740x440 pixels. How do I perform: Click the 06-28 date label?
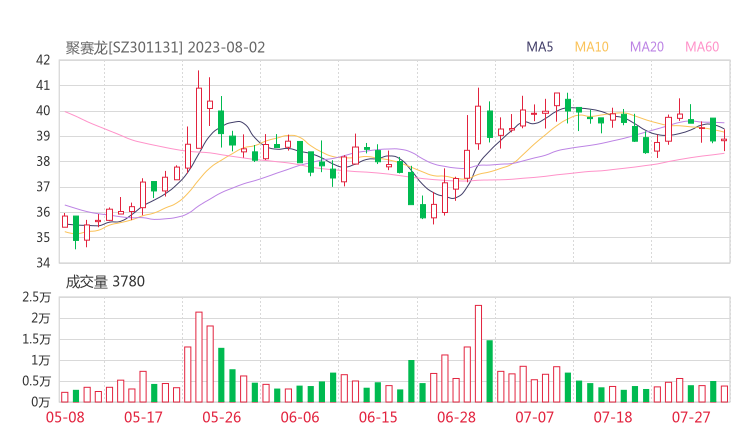pos(456,417)
